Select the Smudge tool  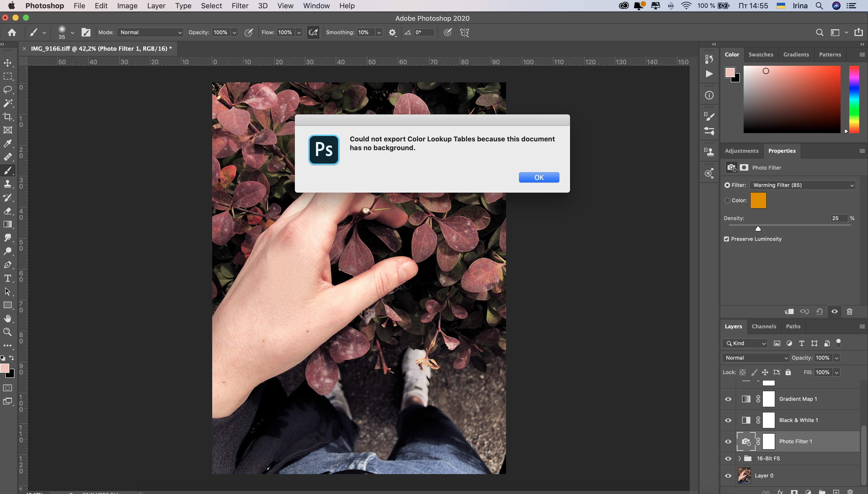[x=8, y=238]
